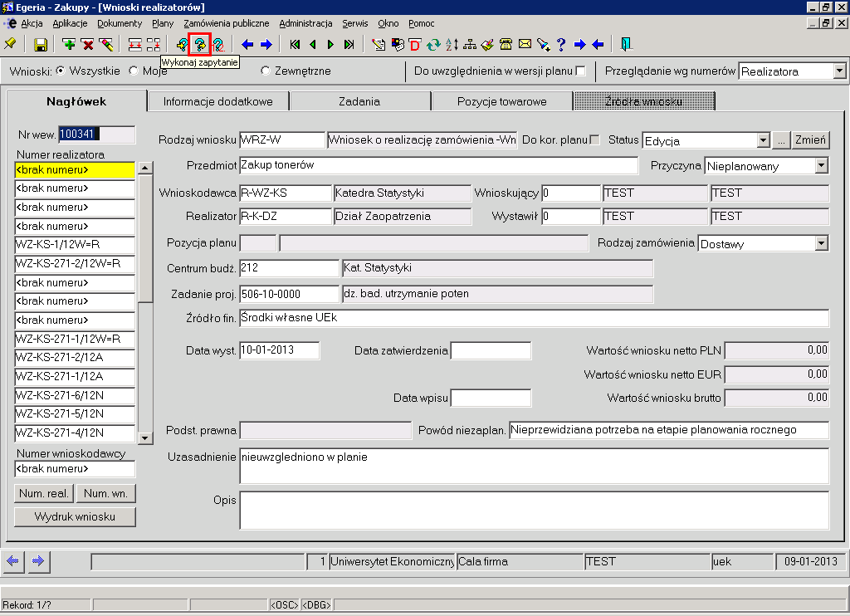Click the color palette icon

(398, 45)
